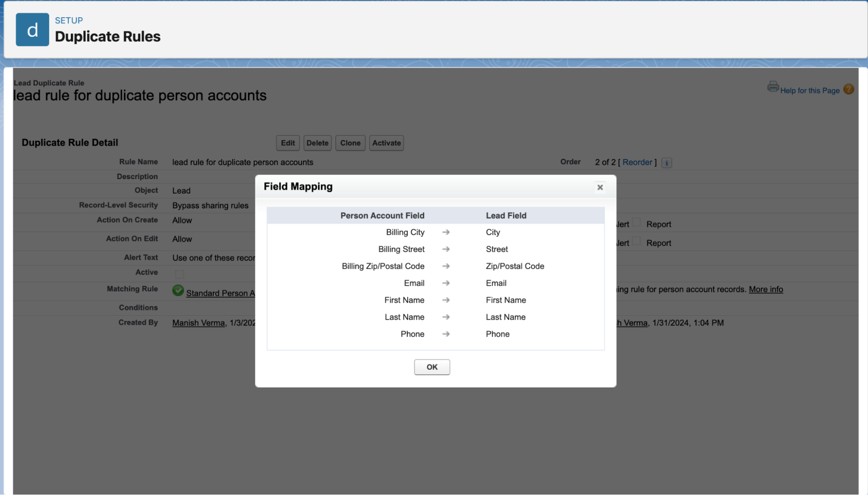Screen dimensions: 868x495
Task: Click the arrow in the Email mapping row
Action: pyautogui.click(x=446, y=283)
